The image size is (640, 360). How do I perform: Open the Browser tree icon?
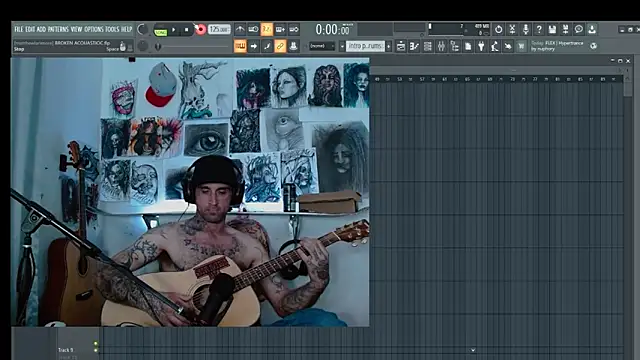(x=454, y=47)
